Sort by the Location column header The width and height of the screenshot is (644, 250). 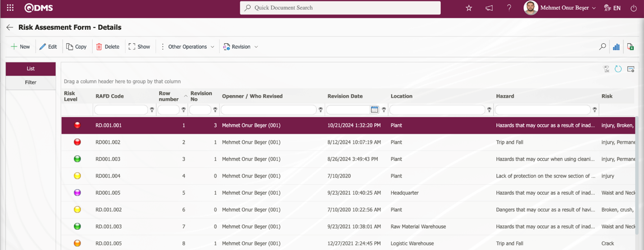[x=402, y=96]
